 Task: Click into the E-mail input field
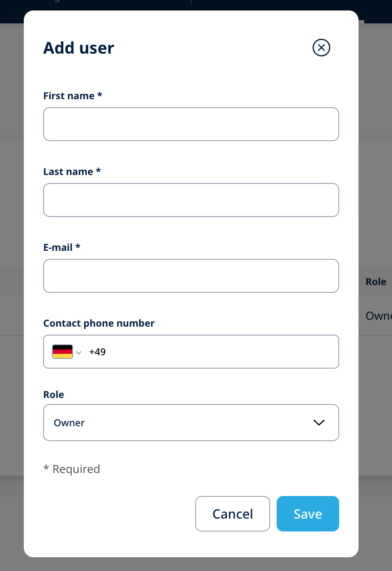coord(191,276)
